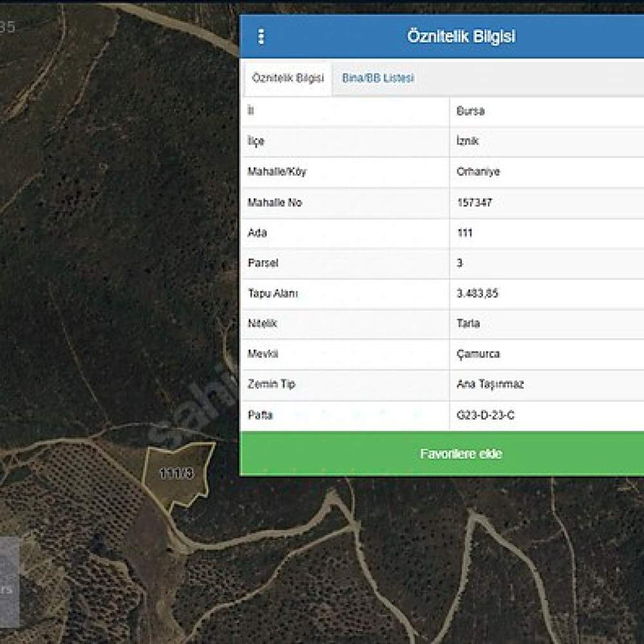This screenshot has width=644, height=644.
Task: Click Tapu Alanı value 3.483,85
Action: click(477, 293)
